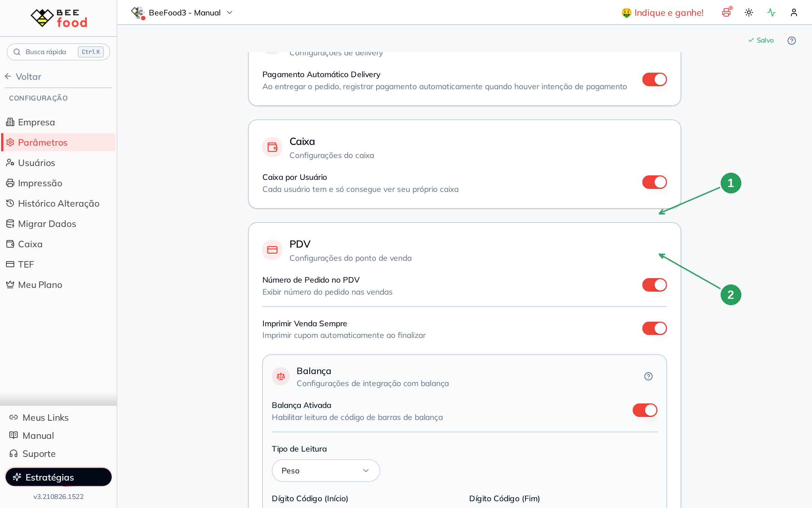Click the Suporte headset icon
812x508 pixels.
(14, 453)
